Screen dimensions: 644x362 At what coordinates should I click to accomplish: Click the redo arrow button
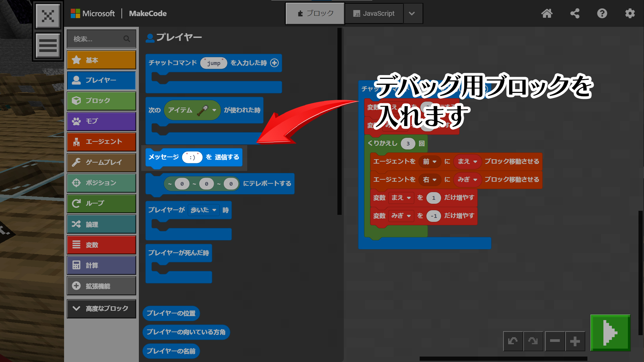click(533, 341)
